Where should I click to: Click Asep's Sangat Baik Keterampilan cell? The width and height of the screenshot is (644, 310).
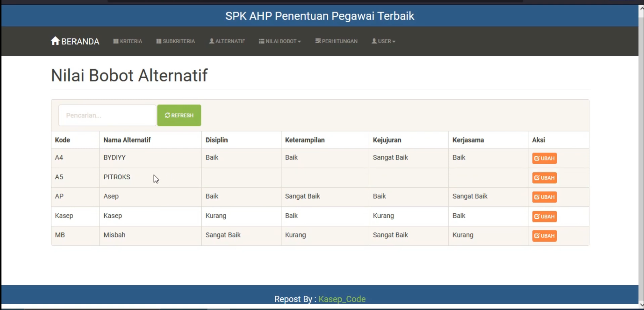tap(325, 197)
